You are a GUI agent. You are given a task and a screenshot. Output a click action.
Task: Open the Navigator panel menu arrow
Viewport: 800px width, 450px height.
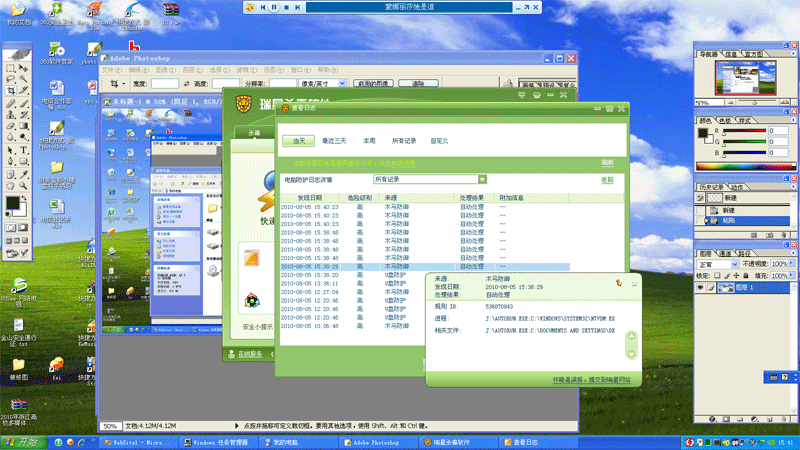tap(793, 54)
